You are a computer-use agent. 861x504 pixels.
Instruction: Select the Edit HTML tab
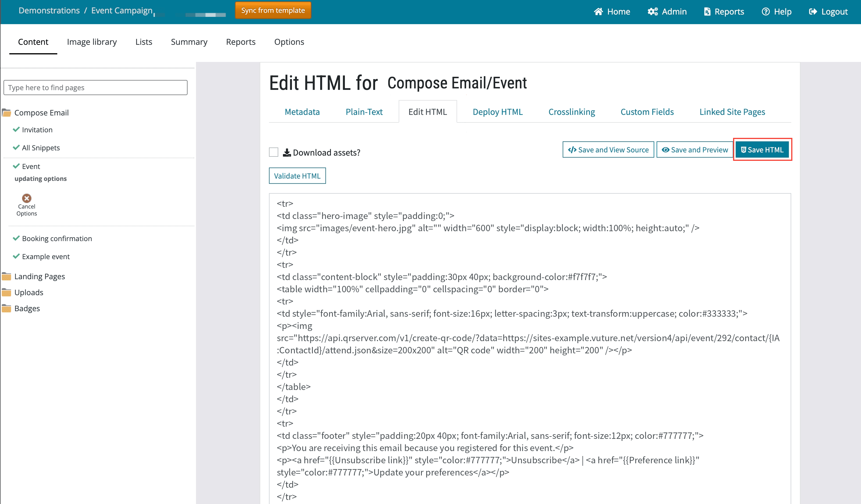428,112
